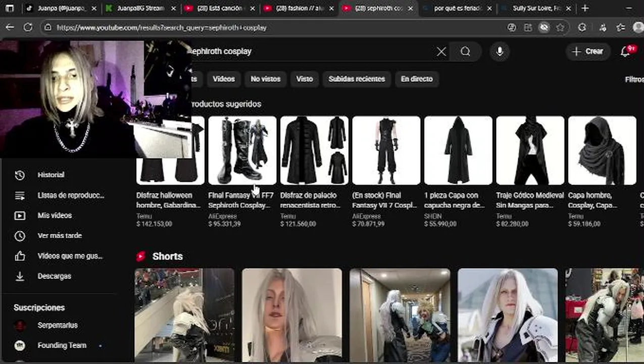This screenshot has height=364, width=644.
Task: Click the 'Productos sugeridos' heading
Action: coord(226,104)
